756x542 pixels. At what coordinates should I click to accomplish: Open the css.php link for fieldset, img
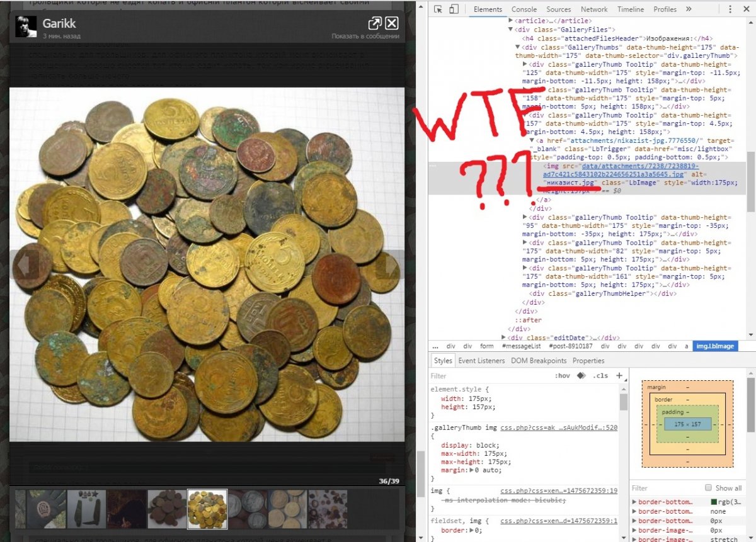pos(559,521)
